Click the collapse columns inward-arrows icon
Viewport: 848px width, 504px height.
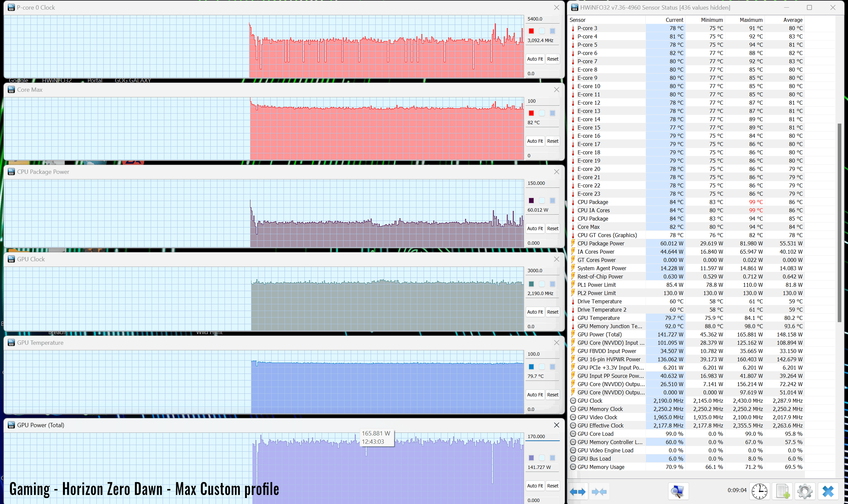599,491
